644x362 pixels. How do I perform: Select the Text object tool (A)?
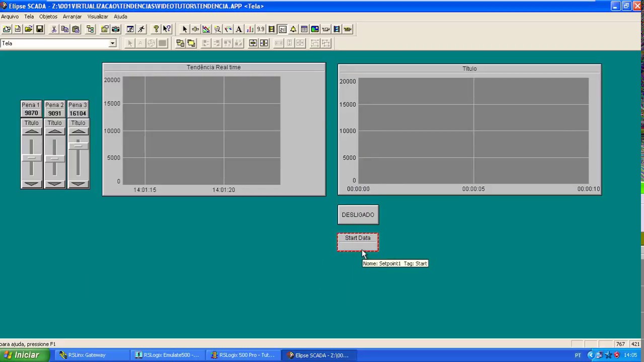(239, 29)
